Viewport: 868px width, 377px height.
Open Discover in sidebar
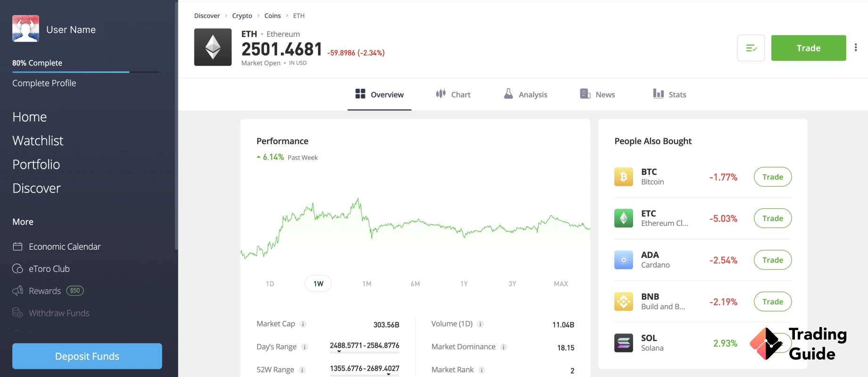click(x=36, y=188)
